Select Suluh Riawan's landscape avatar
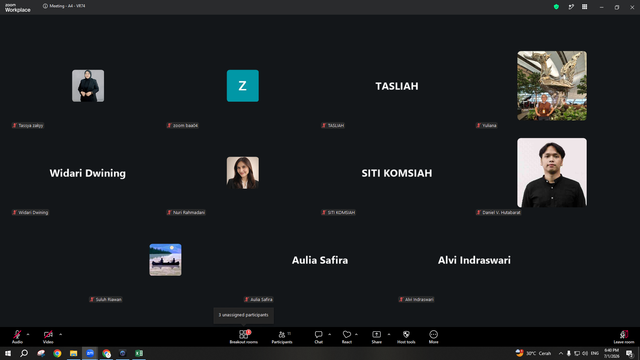Viewport: 640px width, 360px height. pos(165,260)
